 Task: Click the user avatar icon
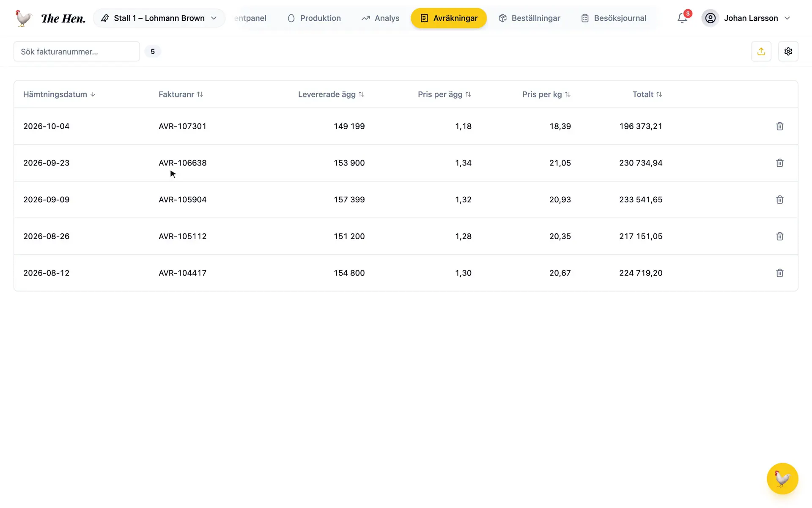tap(710, 18)
